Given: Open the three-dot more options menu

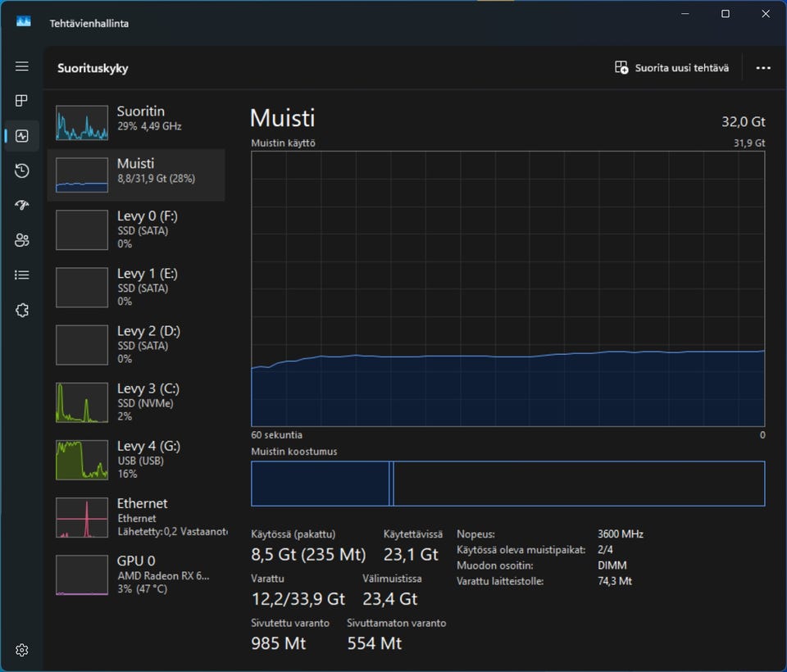Looking at the screenshot, I should (763, 68).
